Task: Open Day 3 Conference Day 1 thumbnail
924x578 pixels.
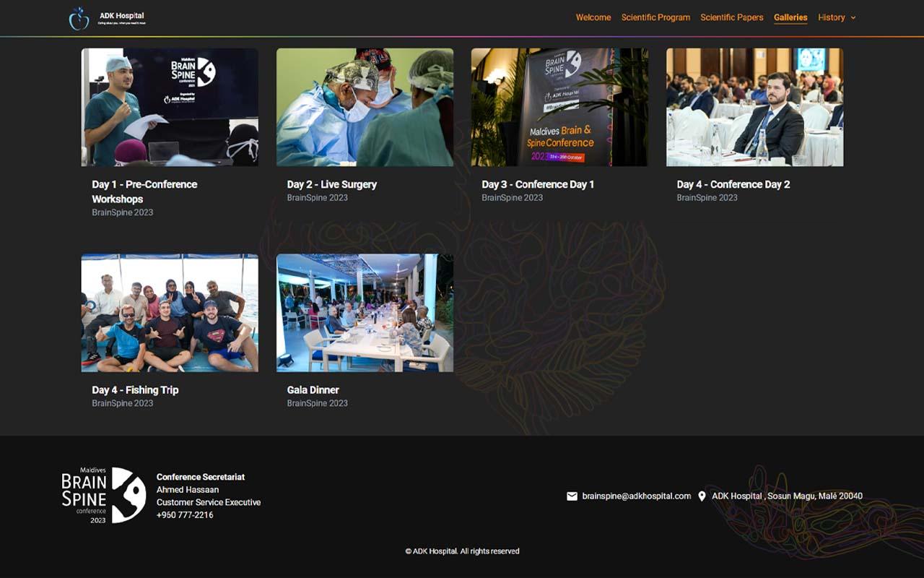Action: point(559,108)
